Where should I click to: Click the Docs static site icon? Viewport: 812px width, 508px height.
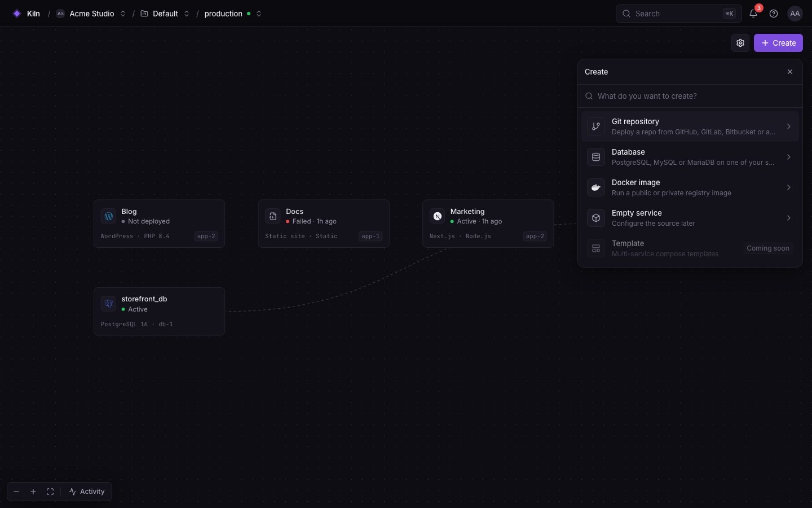click(x=272, y=216)
